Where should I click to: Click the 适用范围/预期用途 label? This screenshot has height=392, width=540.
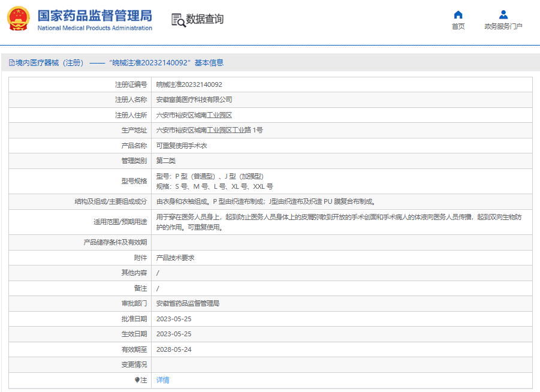pos(120,222)
